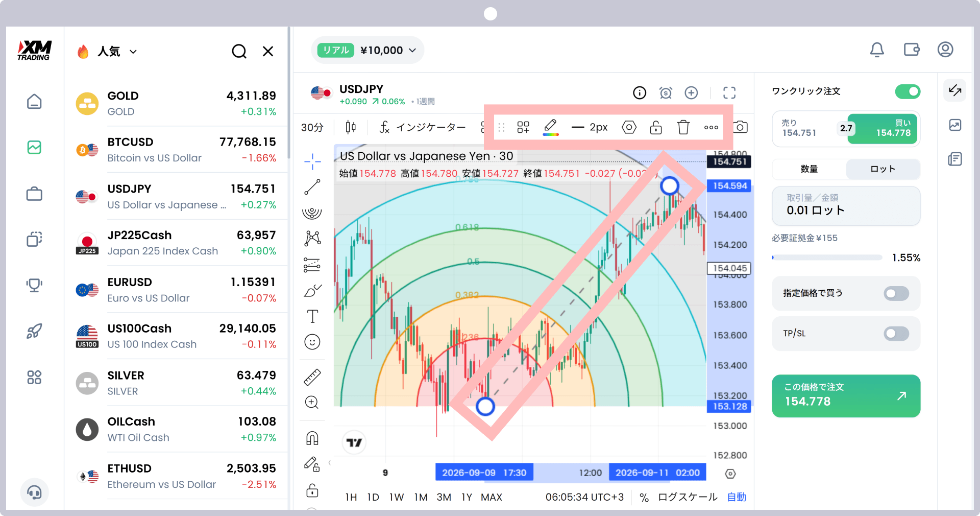This screenshot has width=980, height=516.
Task: Open the headset support chat icon
Action: coord(34,492)
